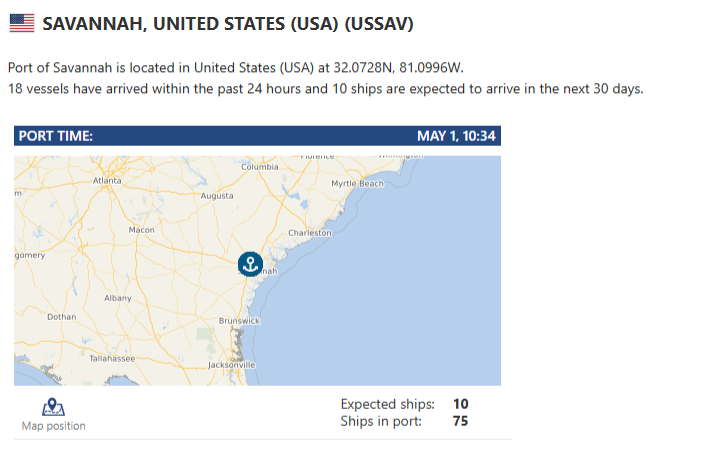Click Columbia on the map

pyautogui.click(x=260, y=167)
